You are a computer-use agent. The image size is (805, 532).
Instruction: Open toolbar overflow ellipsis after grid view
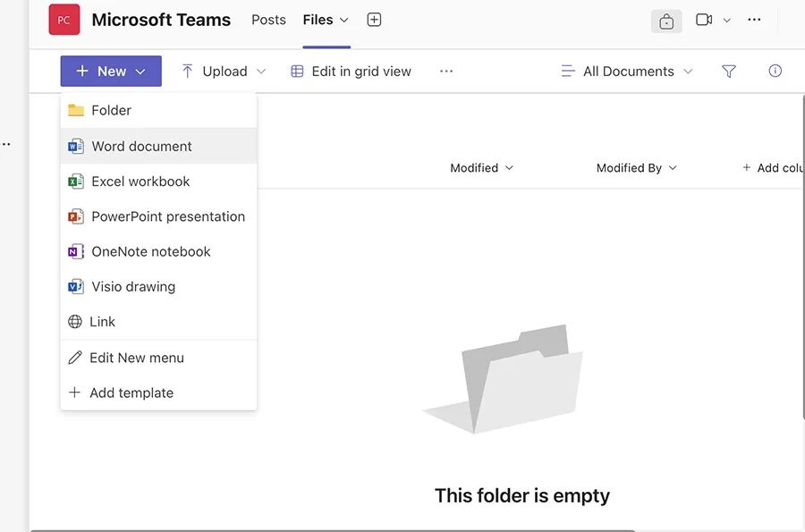click(x=446, y=72)
